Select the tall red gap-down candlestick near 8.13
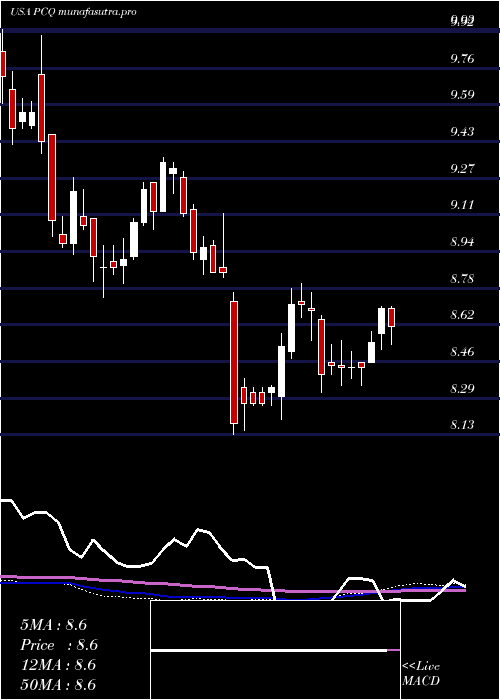The height and width of the screenshot is (700, 500). 234,362
